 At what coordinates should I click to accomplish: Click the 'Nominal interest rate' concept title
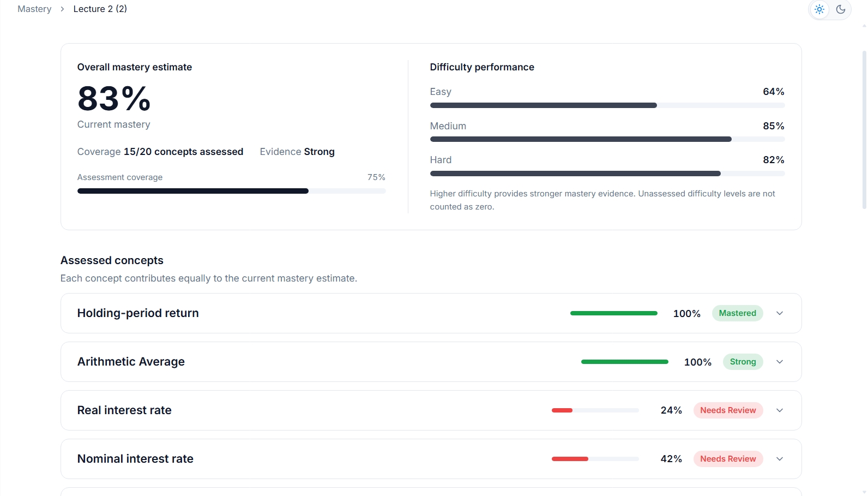tap(135, 459)
